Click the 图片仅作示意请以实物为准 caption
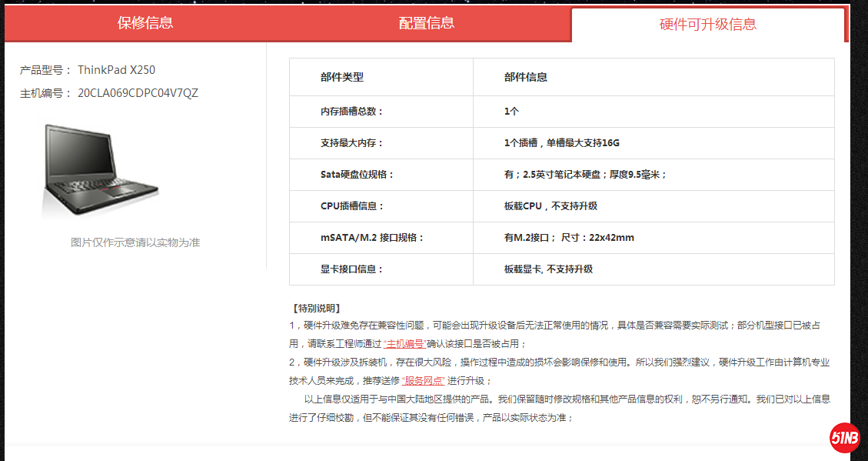This screenshot has width=868, height=461. [135, 242]
